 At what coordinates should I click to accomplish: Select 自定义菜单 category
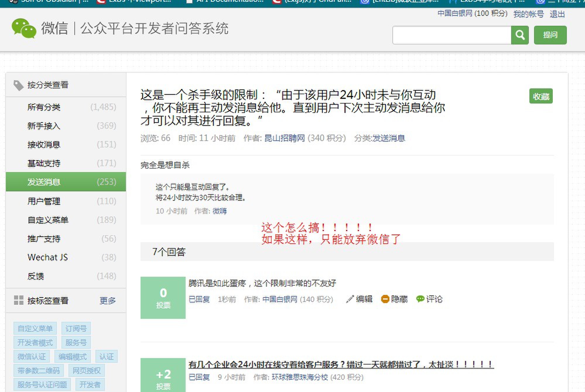(x=66, y=220)
